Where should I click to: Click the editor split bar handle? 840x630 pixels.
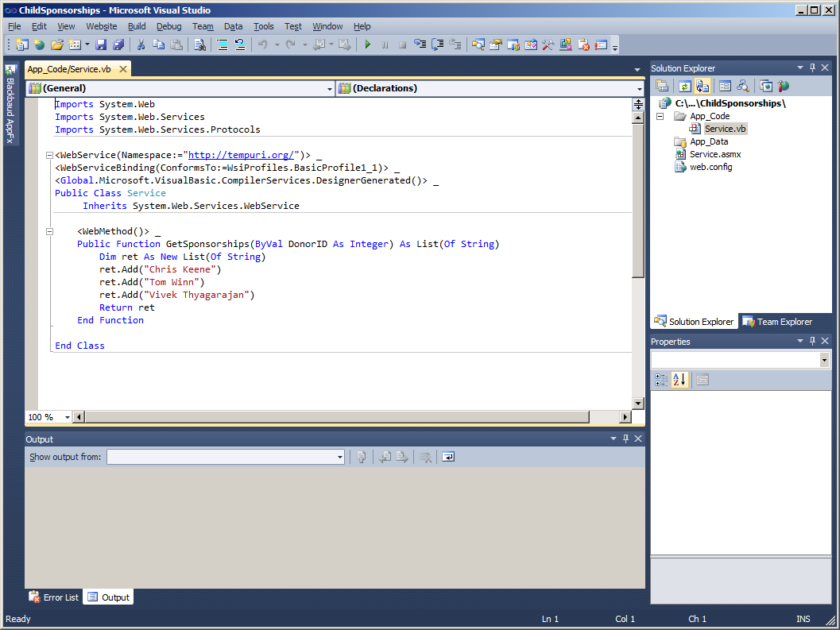click(x=638, y=104)
